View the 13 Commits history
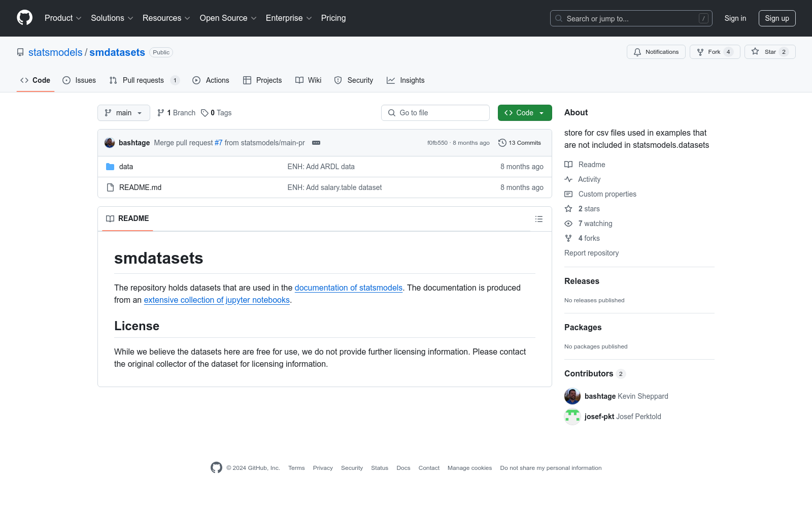This screenshot has width=812, height=508. click(x=520, y=143)
